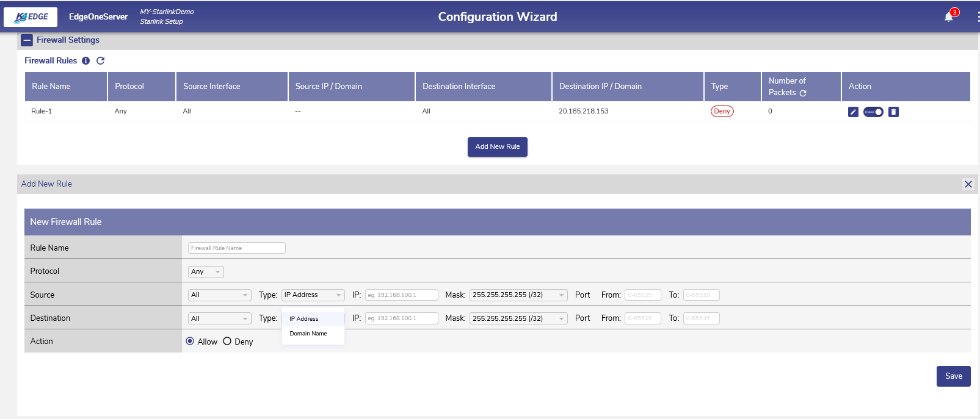Screen dimensions: 980x419
Task: Delete Rule-1 using the trash icon
Action: tap(893, 112)
